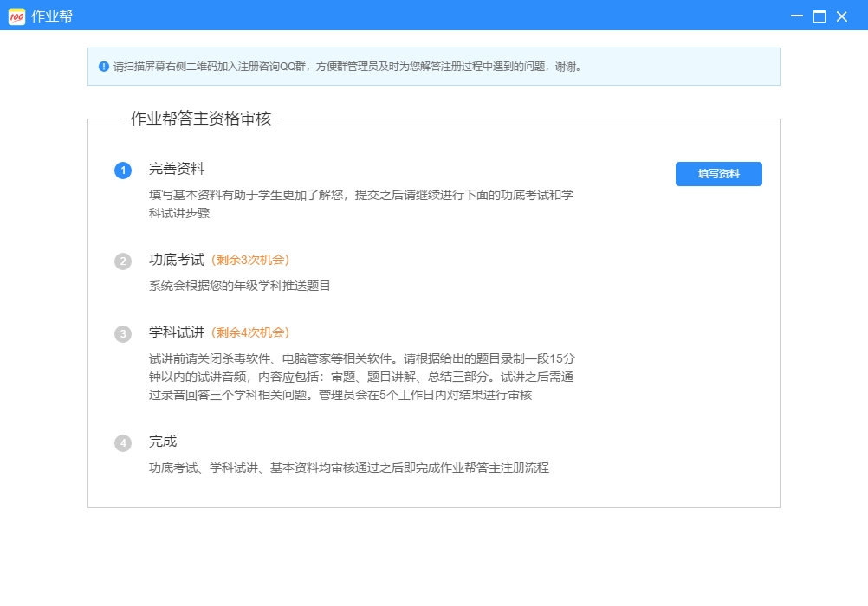Click the 作业帮 app logo icon
868x606 pixels.
16,16
